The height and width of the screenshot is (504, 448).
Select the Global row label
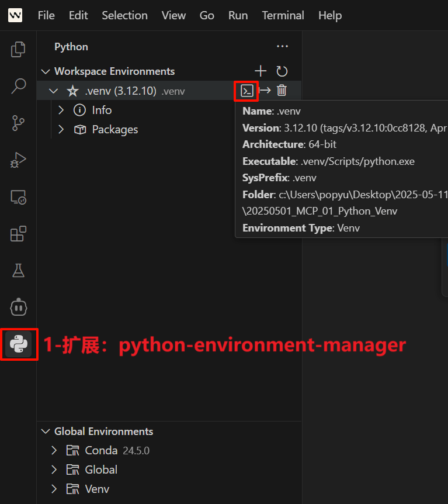(101, 470)
